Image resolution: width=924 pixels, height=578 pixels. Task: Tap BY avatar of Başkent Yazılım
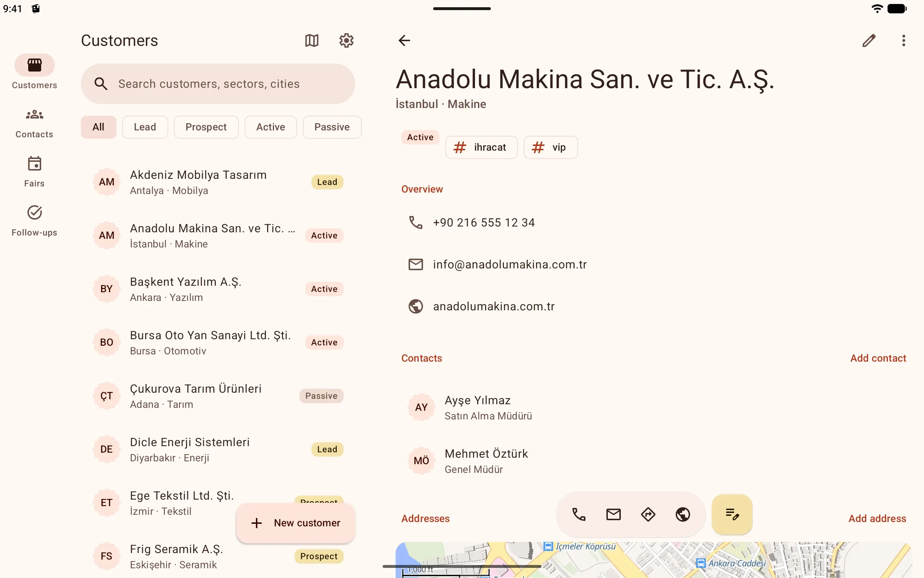[x=106, y=289]
